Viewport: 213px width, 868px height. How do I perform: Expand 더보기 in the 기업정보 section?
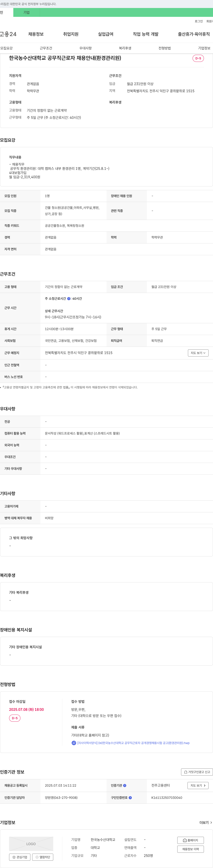[x=206, y=823]
